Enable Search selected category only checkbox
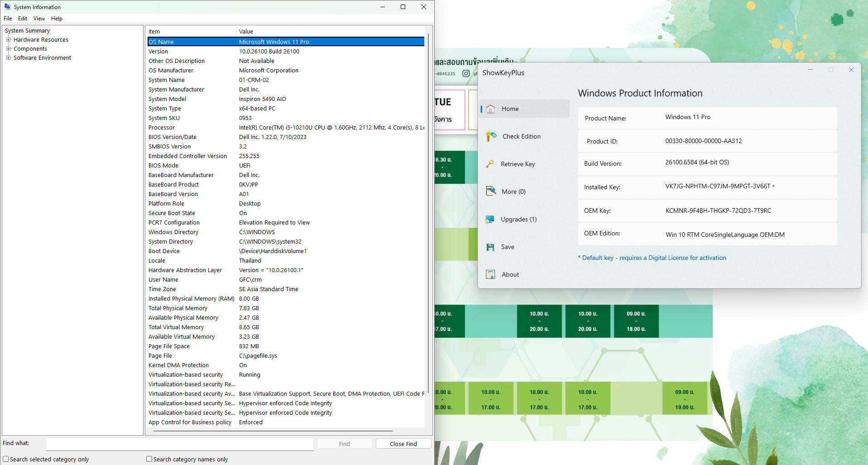Viewport: 868px width, 465px height. pyautogui.click(x=6, y=459)
